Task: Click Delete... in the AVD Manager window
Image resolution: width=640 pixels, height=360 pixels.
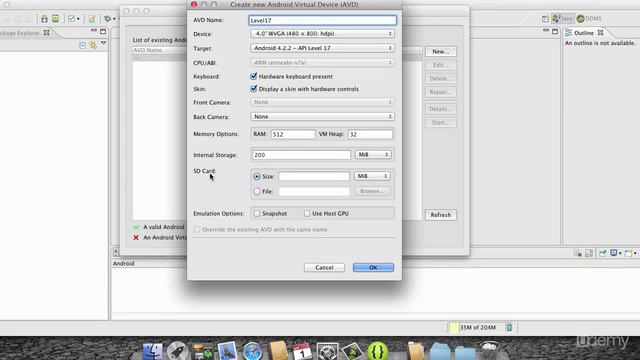Action: coord(440,78)
